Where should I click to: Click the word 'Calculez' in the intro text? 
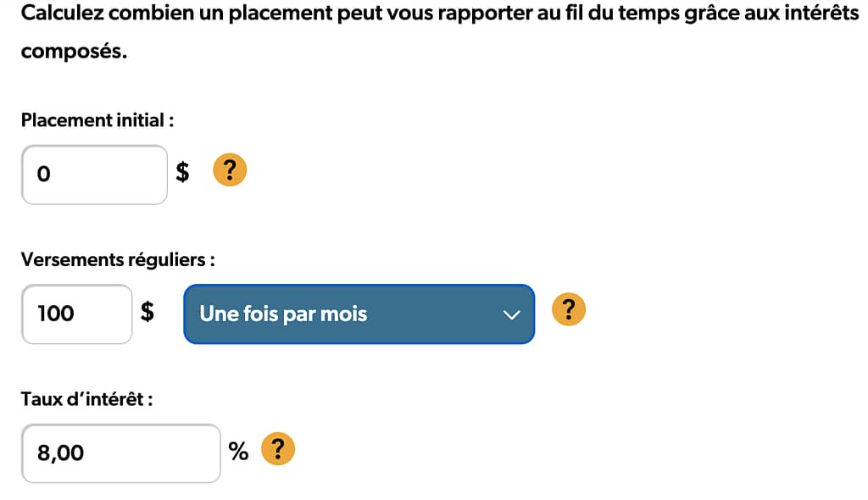pyautogui.click(x=62, y=12)
